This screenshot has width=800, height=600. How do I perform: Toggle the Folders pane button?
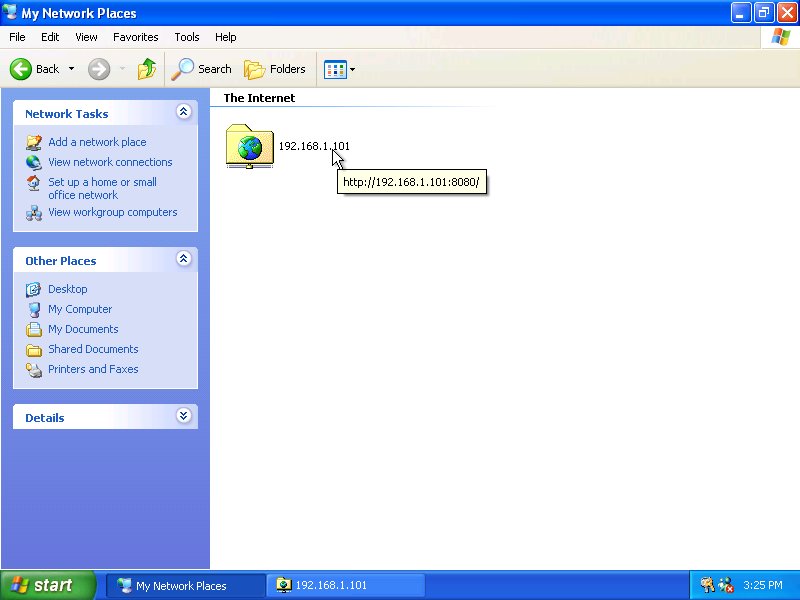tap(275, 69)
